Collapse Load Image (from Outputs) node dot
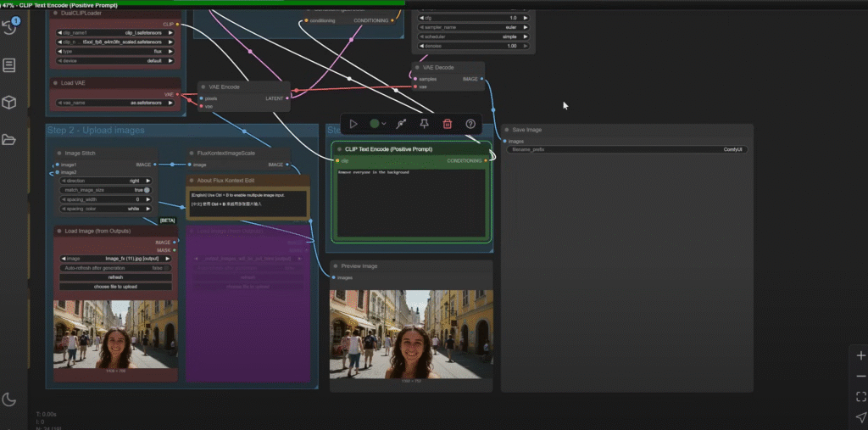868x430 pixels. pyautogui.click(x=58, y=231)
